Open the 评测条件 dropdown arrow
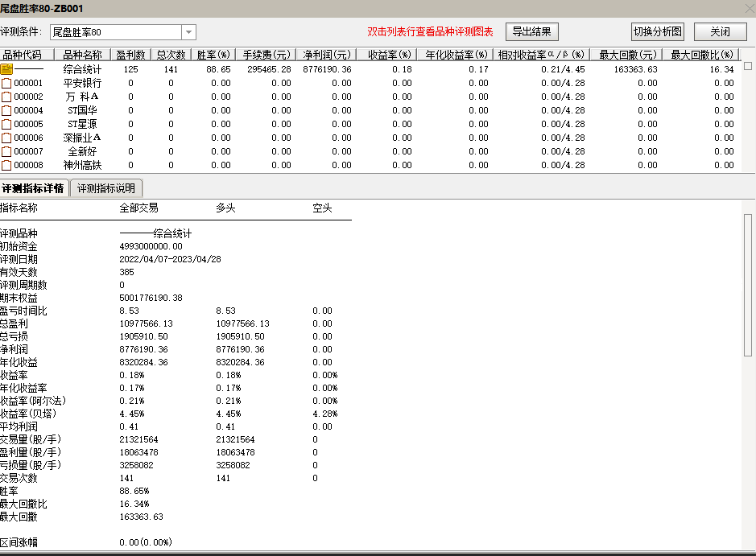Image resolution: width=756 pixels, height=556 pixels. click(x=189, y=32)
